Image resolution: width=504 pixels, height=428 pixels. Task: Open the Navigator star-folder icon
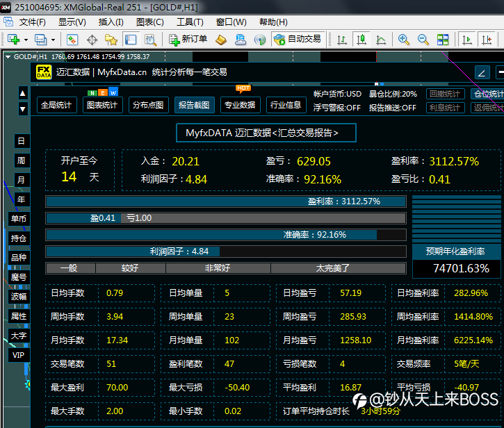click(111, 40)
